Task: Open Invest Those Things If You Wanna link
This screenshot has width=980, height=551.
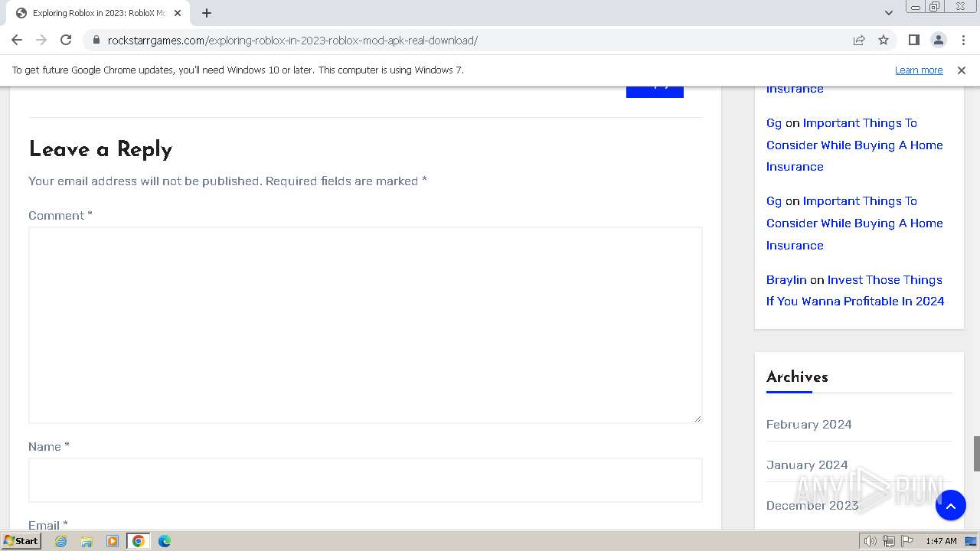Action: point(855,291)
